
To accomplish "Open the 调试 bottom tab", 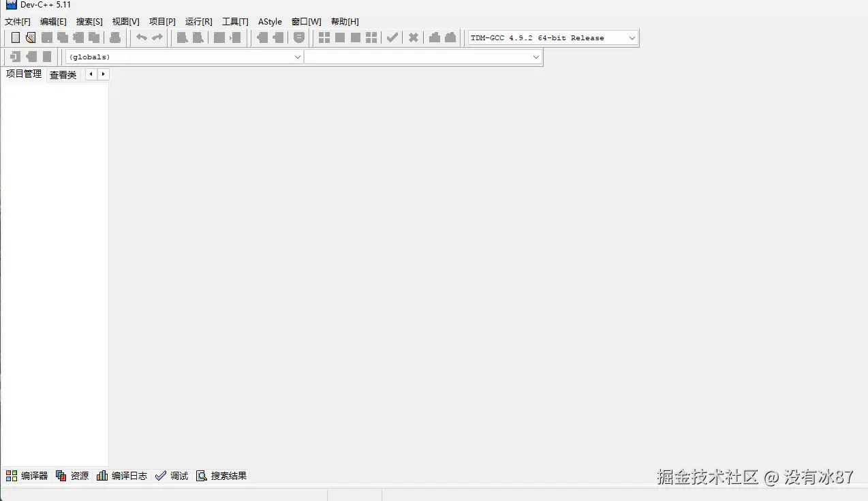I will pos(172,476).
